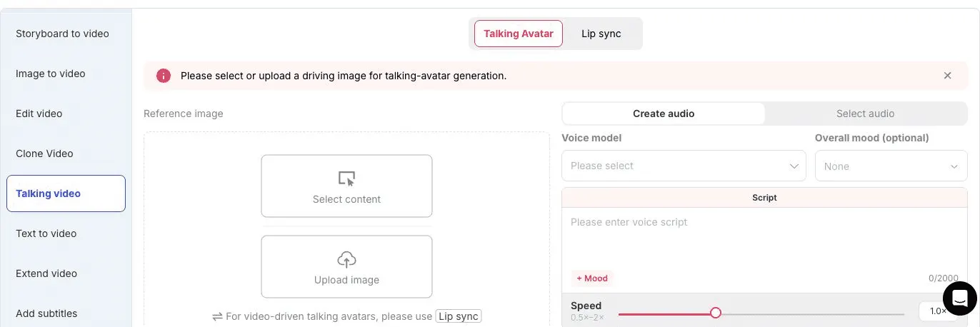This screenshot has height=327, width=980.
Task: Click the 0/2000 character counter
Action: [944, 278]
